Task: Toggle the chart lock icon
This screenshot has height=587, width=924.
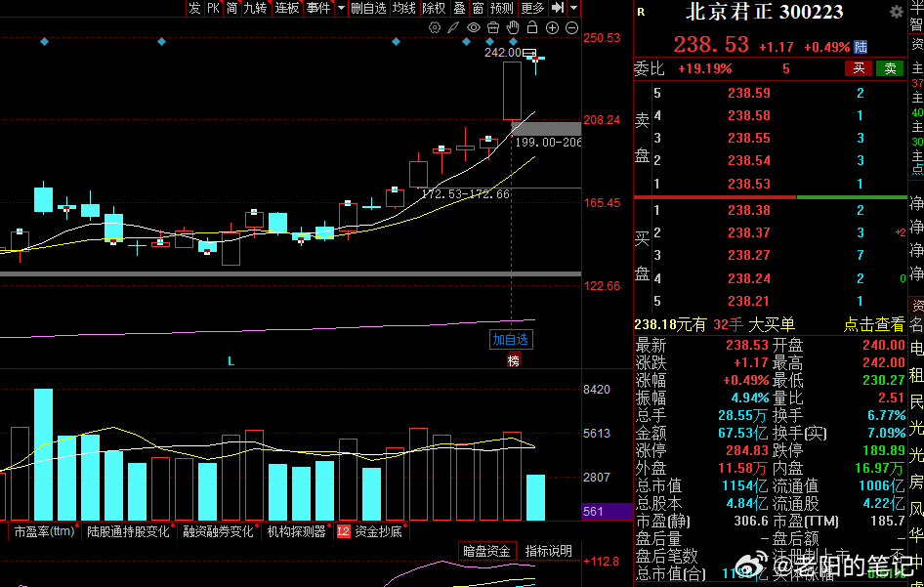Action: coord(532,27)
